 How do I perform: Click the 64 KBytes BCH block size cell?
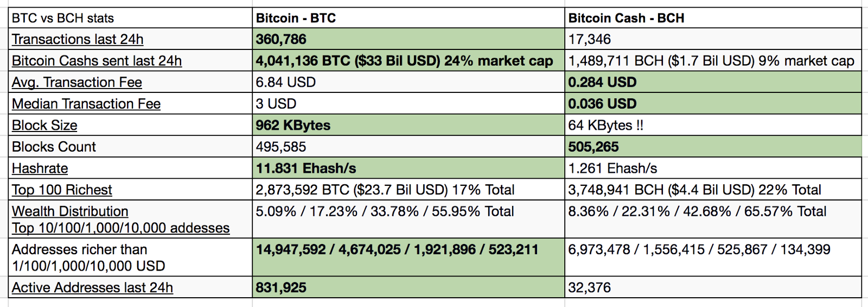point(713,126)
